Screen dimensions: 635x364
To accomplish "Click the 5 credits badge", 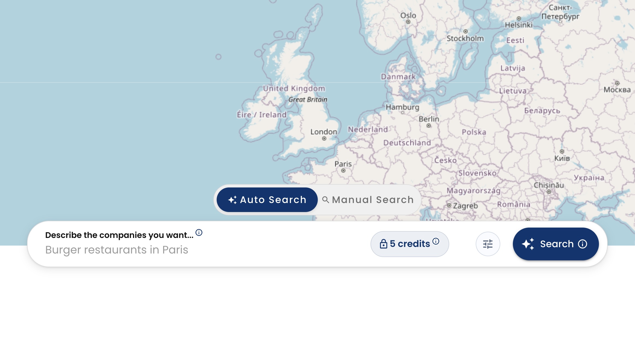I will click(x=410, y=244).
